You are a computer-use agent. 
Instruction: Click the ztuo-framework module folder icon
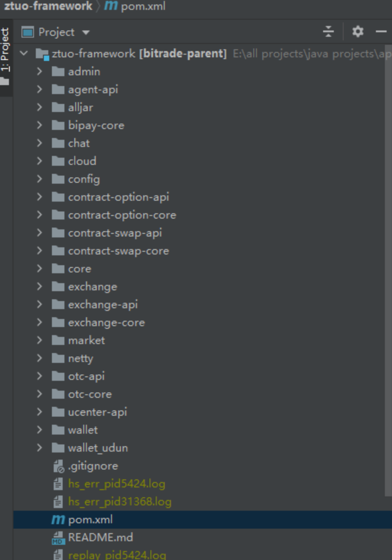point(42,54)
